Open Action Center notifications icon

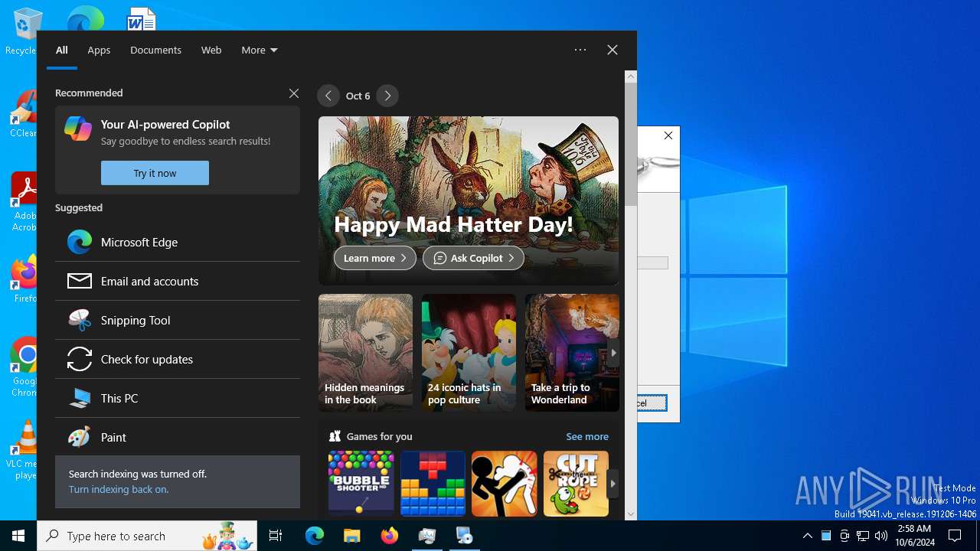(955, 536)
